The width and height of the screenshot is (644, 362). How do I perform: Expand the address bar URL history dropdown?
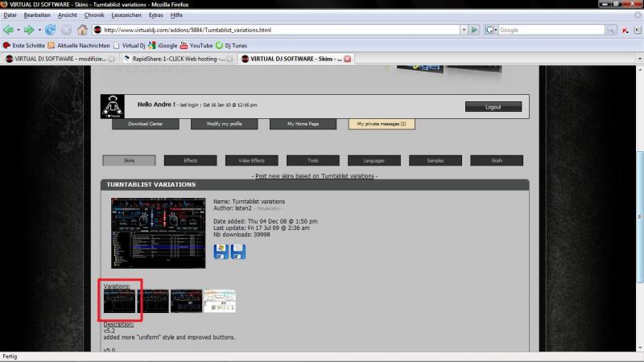[x=464, y=30]
